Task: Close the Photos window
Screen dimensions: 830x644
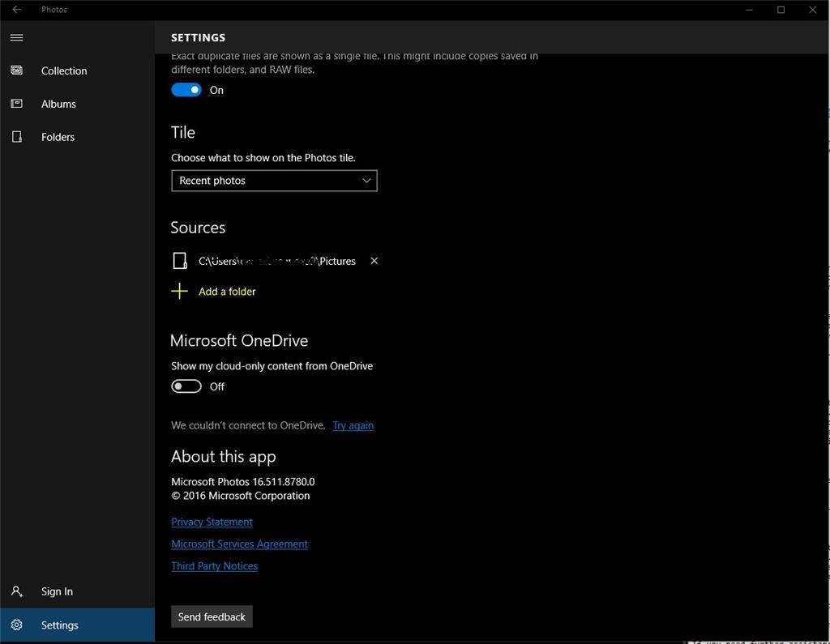Action: tap(812, 10)
